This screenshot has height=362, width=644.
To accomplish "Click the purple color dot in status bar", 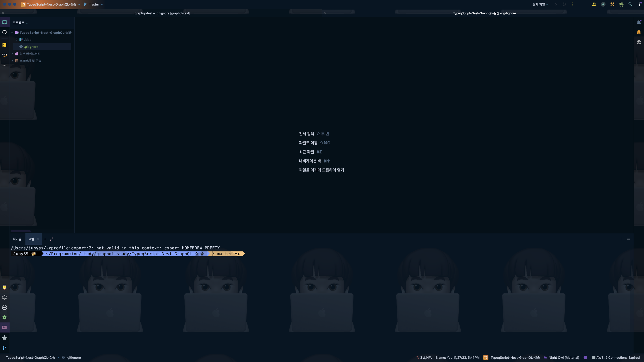I will [x=585, y=357].
